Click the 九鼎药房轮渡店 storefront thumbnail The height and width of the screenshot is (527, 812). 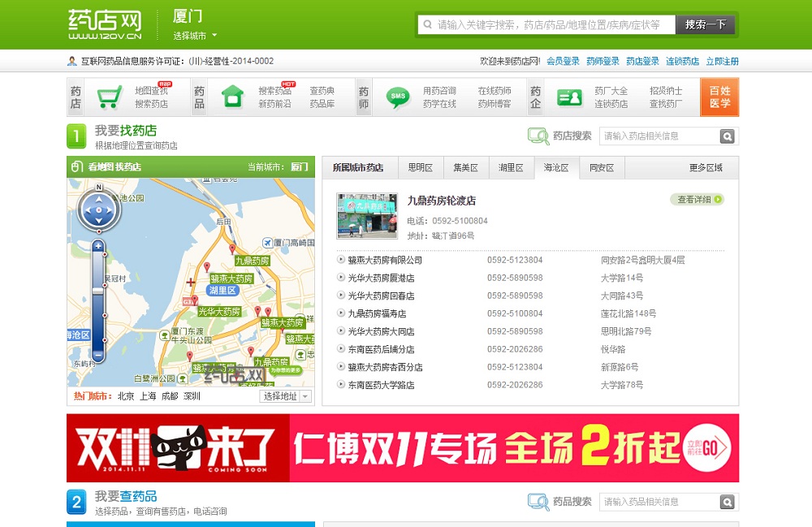(x=367, y=216)
